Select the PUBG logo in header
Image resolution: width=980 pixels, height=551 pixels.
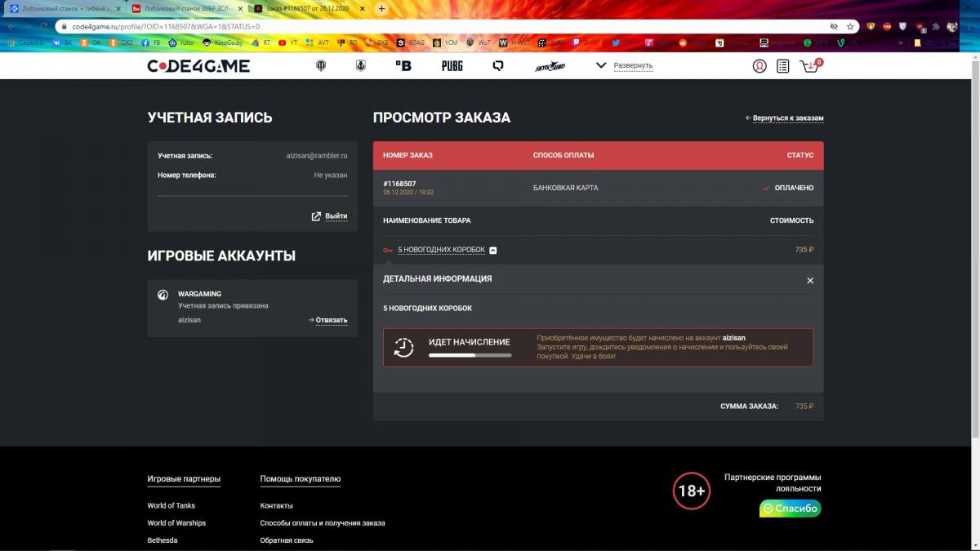coord(452,65)
